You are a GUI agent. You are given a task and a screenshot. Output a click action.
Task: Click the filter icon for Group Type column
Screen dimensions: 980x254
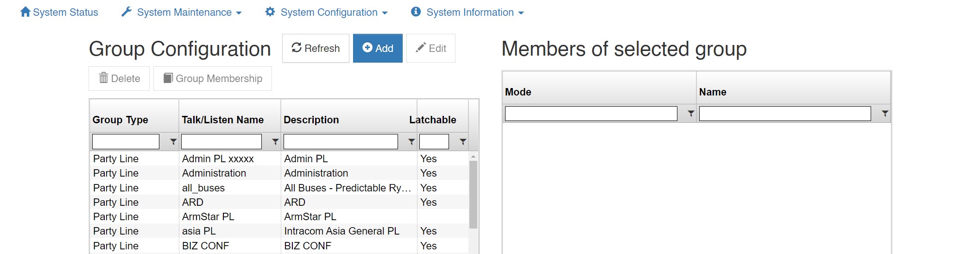[x=173, y=142]
